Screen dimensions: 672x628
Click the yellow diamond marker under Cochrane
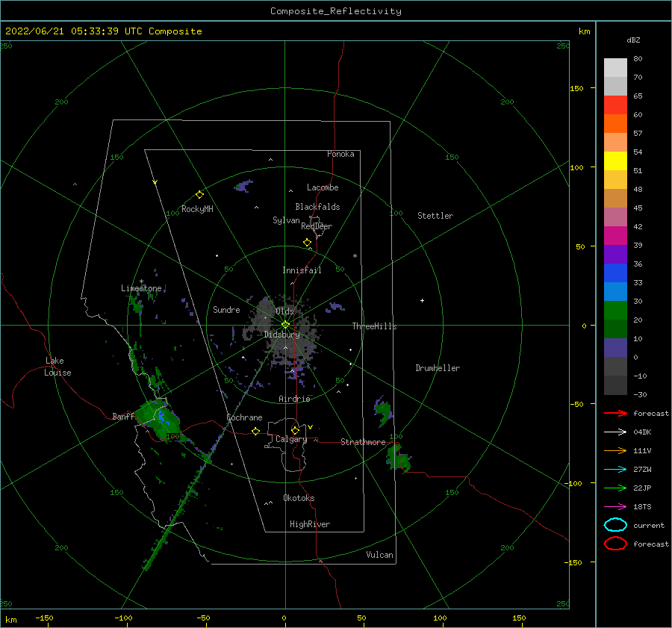click(256, 431)
